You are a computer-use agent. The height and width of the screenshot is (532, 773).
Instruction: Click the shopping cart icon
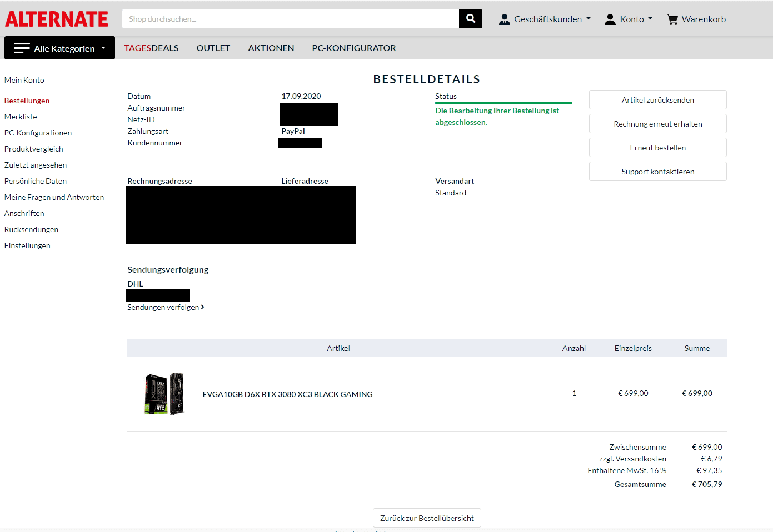click(x=672, y=19)
